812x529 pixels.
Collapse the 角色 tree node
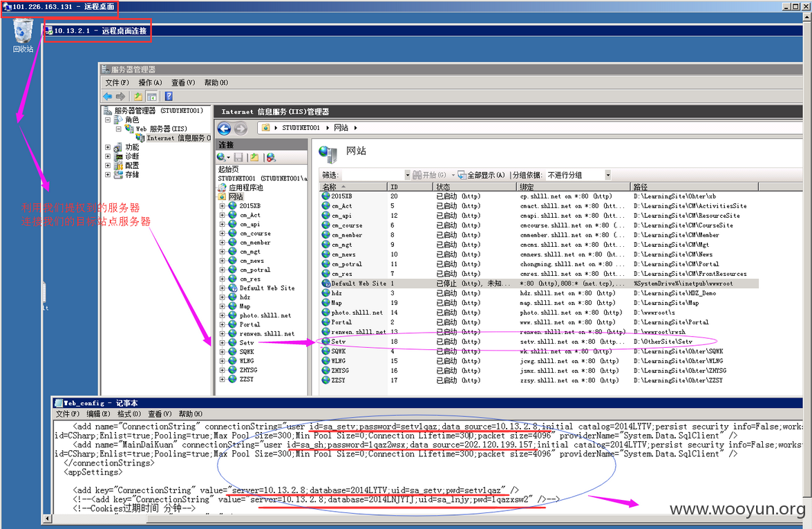tap(108, 120)
